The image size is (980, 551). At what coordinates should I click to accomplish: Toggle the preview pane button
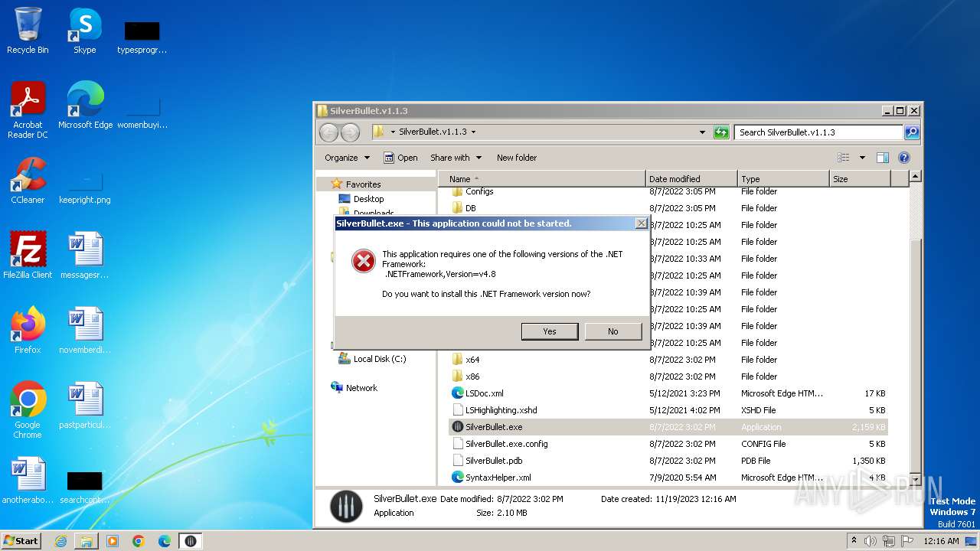[x=883, y=158]
